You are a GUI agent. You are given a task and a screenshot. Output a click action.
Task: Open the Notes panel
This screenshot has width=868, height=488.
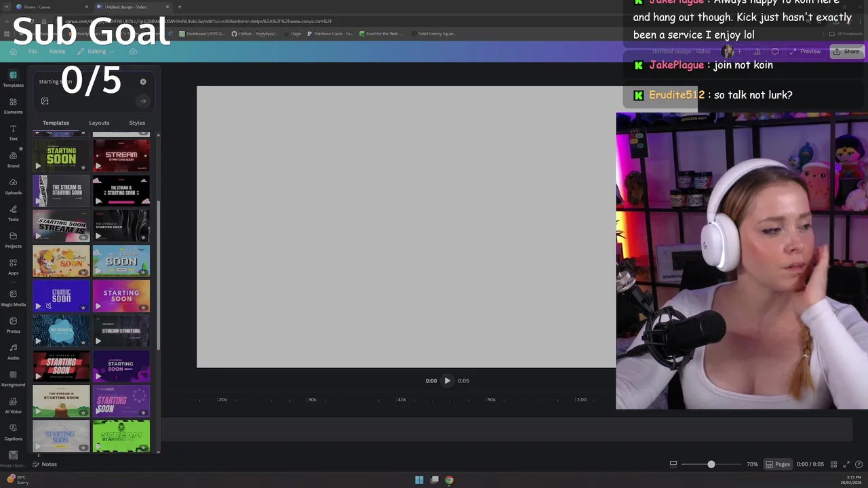[x=45, y=464]
